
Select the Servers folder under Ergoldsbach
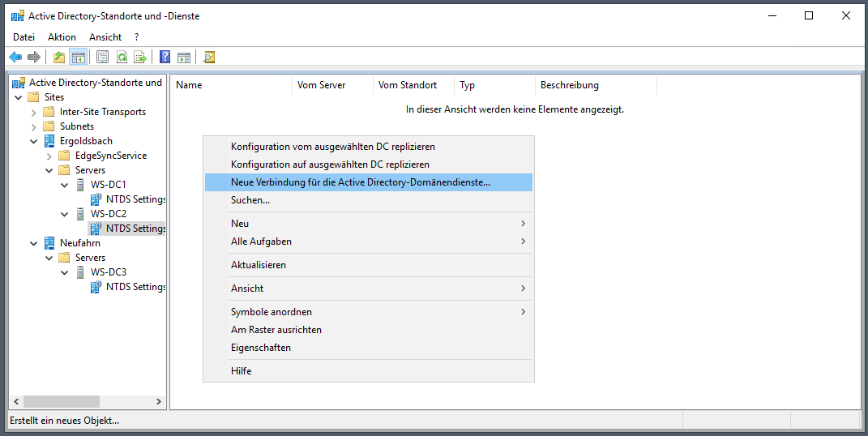pos(90,170)
